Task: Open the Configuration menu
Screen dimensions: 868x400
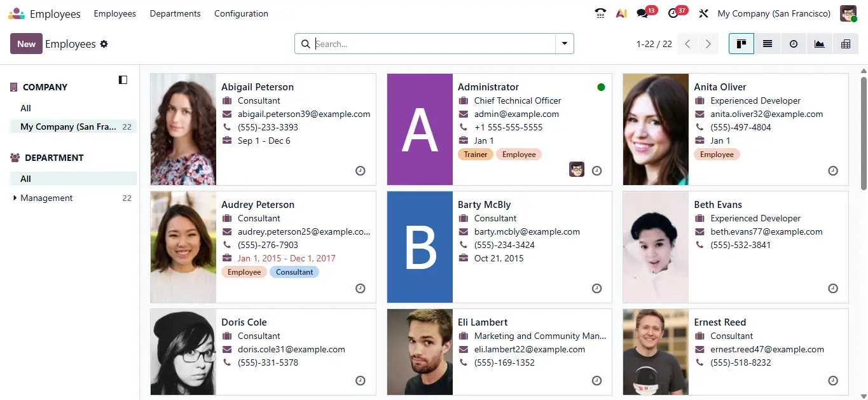Action: (241, 13)
